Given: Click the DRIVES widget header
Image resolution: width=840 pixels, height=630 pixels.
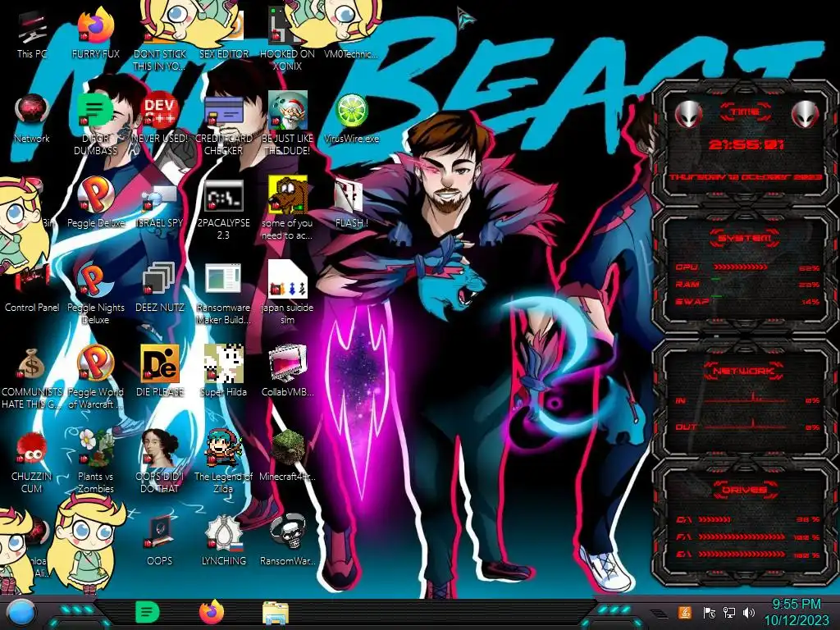Looking at the screenshot, I should tap(744, 490).
